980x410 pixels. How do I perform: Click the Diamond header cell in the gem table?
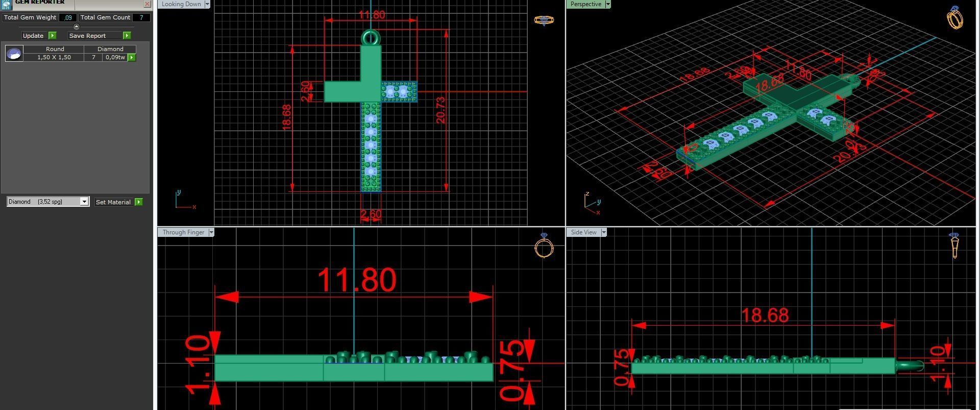coord(110,49)
